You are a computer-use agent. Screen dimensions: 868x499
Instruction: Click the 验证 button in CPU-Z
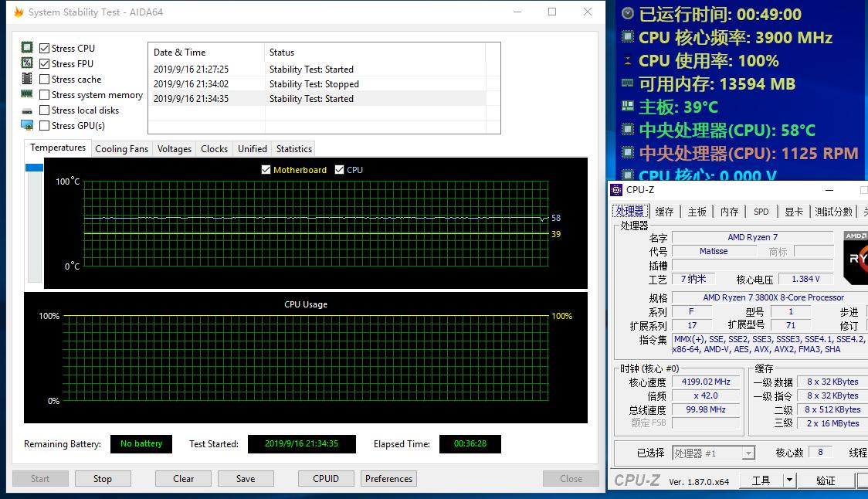826,480
